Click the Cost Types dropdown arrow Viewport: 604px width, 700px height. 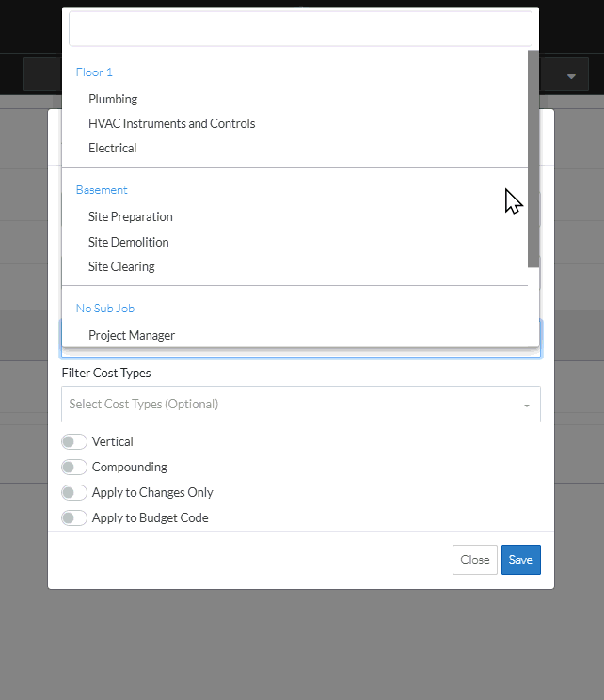tap(527, 406)
